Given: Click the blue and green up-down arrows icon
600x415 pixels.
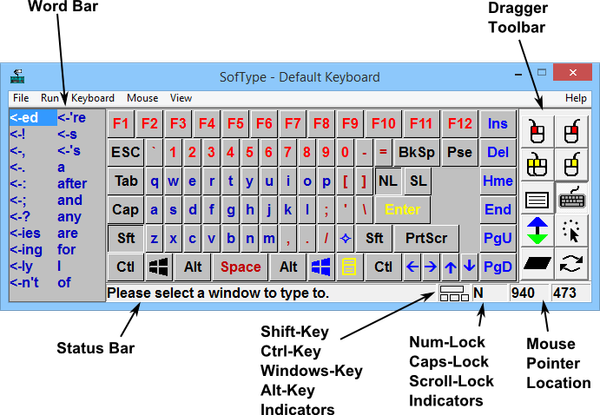Looking at the screenshot, I should point(537,231).
